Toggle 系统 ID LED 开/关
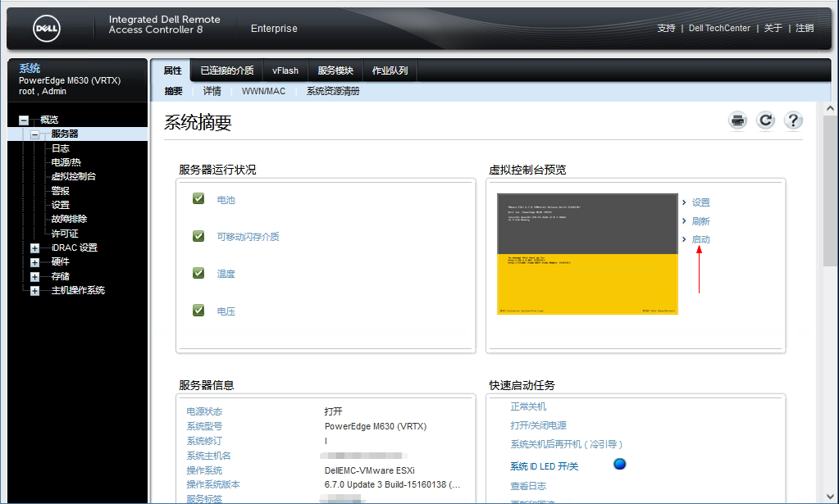839x504 pixels. [x=545, y=466]
